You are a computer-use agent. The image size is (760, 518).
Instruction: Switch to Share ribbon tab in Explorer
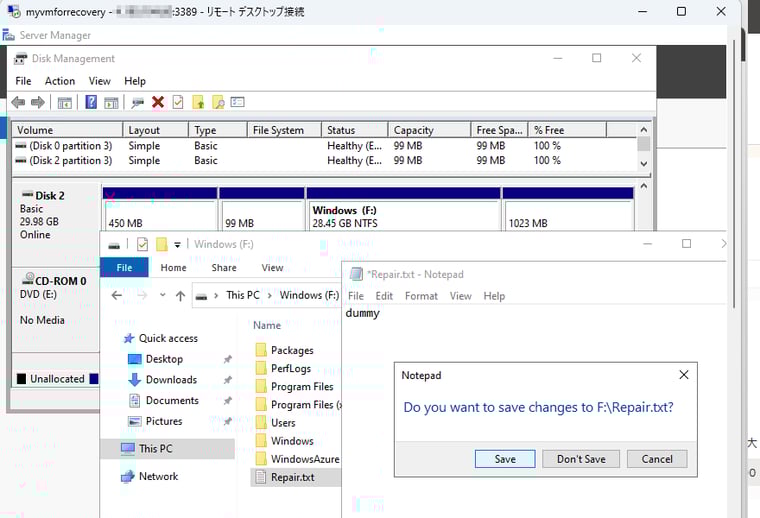click(x=224, y=267)
